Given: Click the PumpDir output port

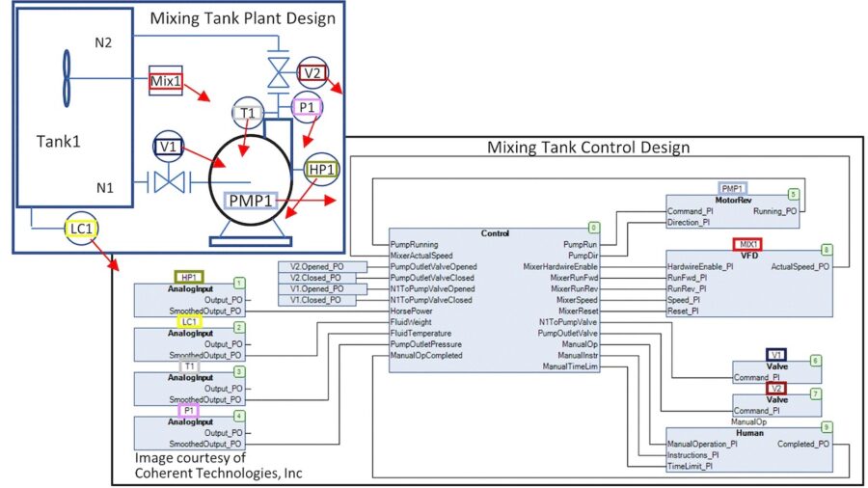Looking at the screenshot, I should click(x=583, y=256).
